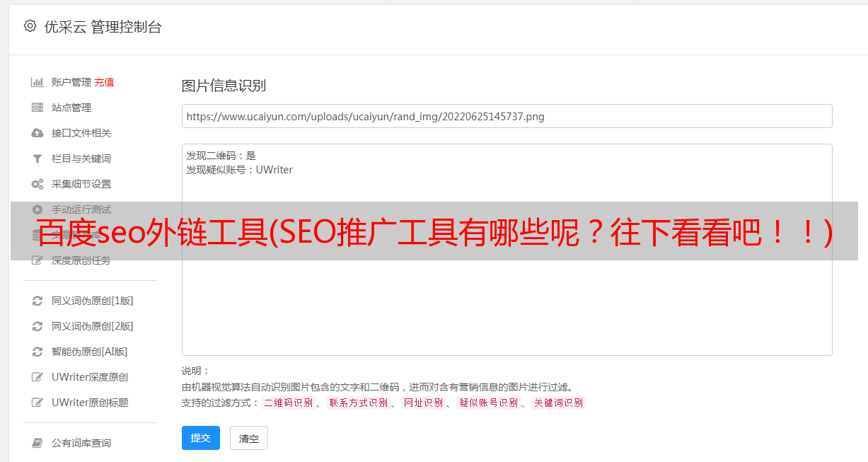This screenshot has width=868, height=462.
Task: Click the refresh icon beside 同义词伪原创[1版]
Action: [x=37, y=301]
